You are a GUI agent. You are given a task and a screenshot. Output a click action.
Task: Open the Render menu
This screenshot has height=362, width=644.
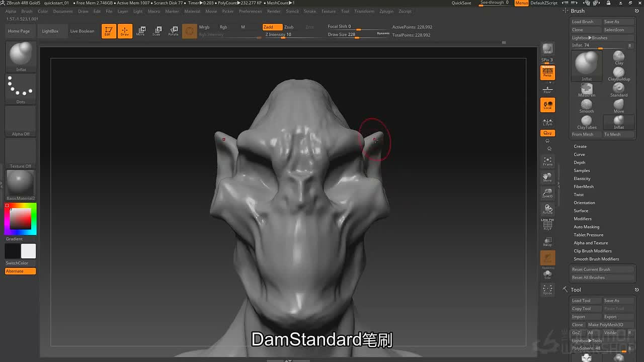(x=274, y=11)
